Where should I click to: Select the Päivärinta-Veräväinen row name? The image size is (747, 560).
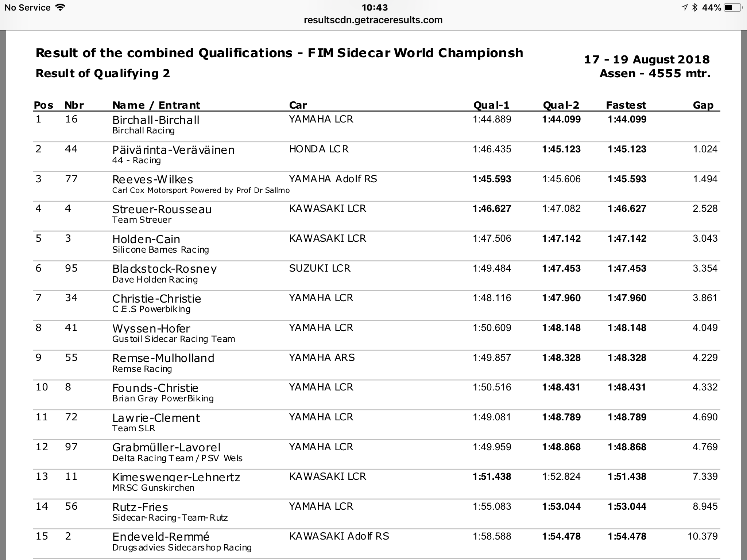173,150
